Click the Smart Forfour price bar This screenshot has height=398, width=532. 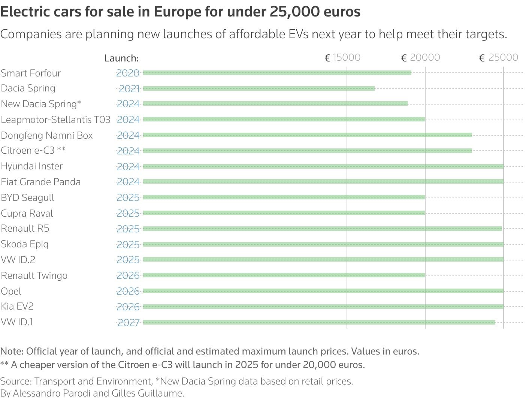pos(277,73)
